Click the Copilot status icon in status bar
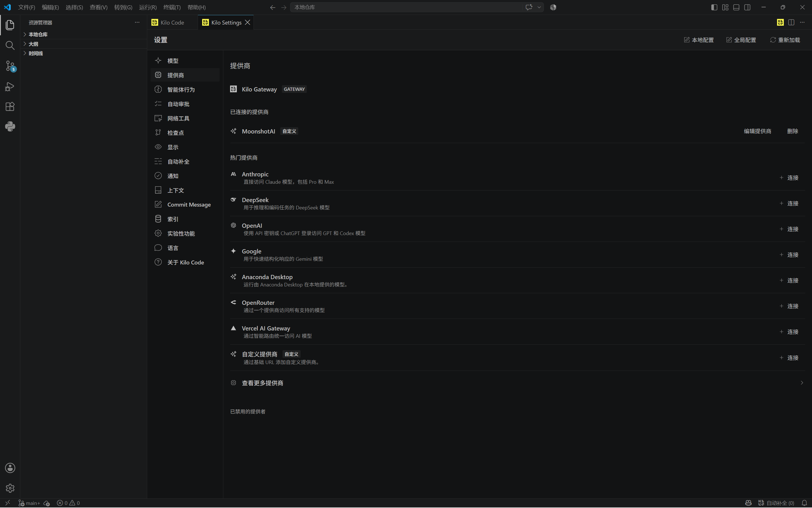The image size is (812, 508). pyautogui.click(x=748, y=503)
